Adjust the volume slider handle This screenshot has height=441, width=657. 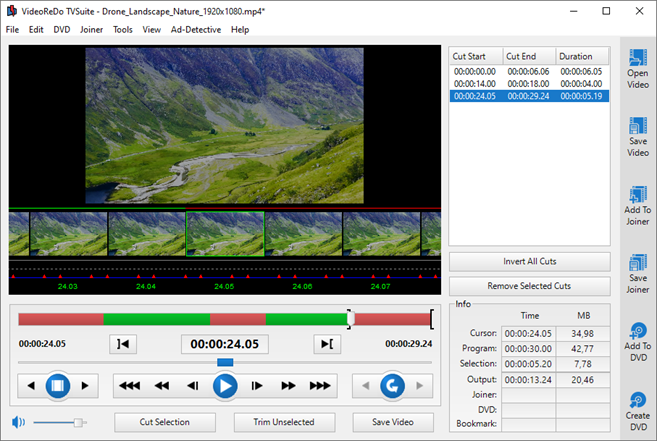(x=78, y=423)
